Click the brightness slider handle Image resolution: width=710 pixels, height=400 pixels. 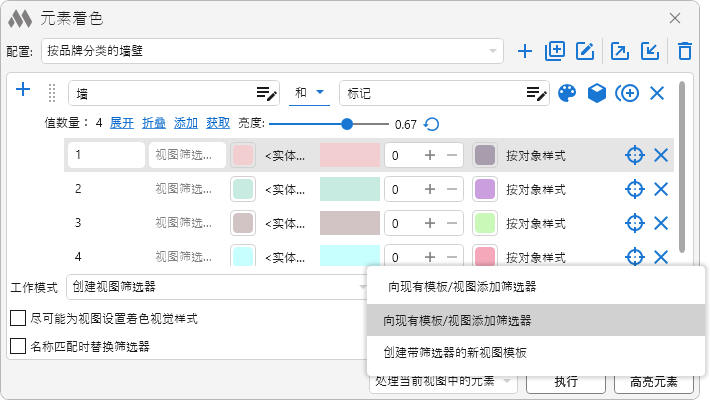click(347, 124)
